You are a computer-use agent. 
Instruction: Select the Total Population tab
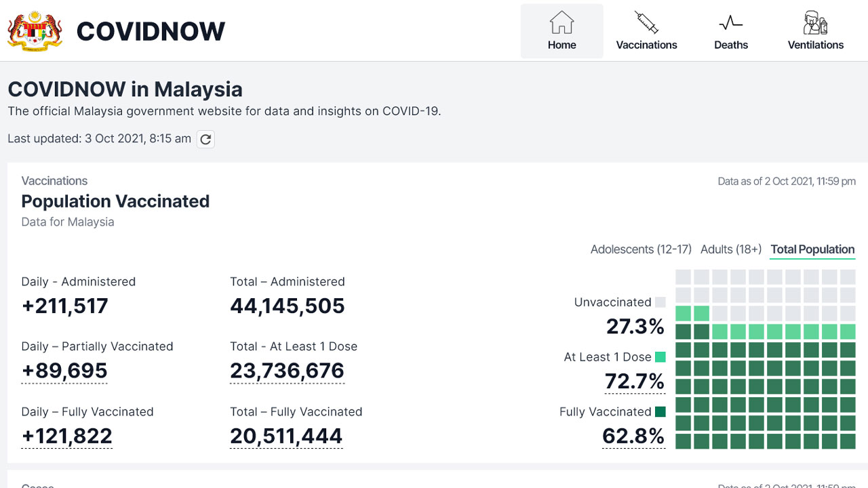(812, 249)
